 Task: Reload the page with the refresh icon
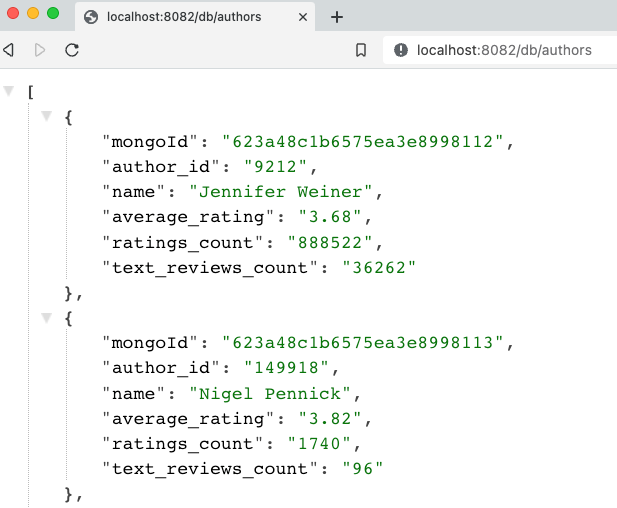(72, 50)
